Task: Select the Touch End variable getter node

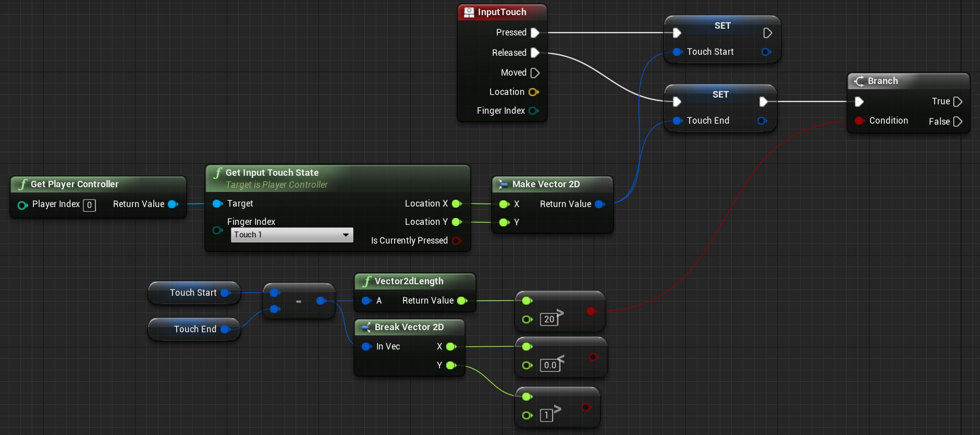Action: pos(194,329)
